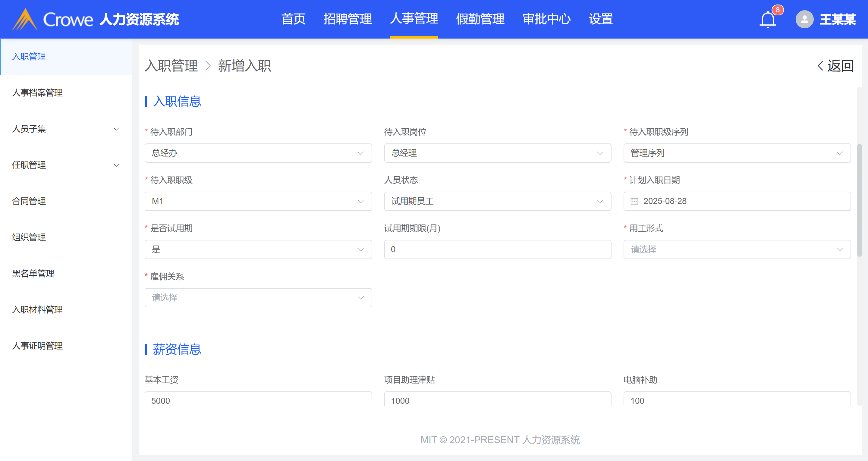Open the 用工形式 dropdown
868x461 pixels.
[x=737, y=249]
